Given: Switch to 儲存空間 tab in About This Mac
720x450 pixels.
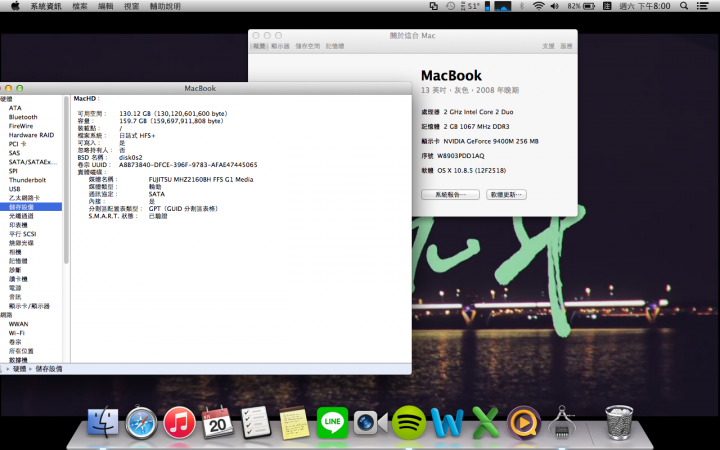Looking at the screenshot, I should (308, 46).
